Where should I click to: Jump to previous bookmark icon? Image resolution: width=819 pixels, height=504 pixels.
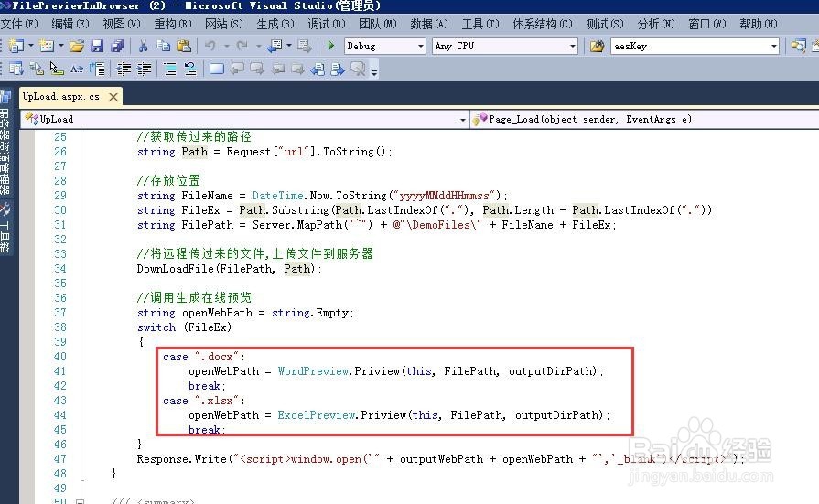pyautogui.click(x=237, y=69)
